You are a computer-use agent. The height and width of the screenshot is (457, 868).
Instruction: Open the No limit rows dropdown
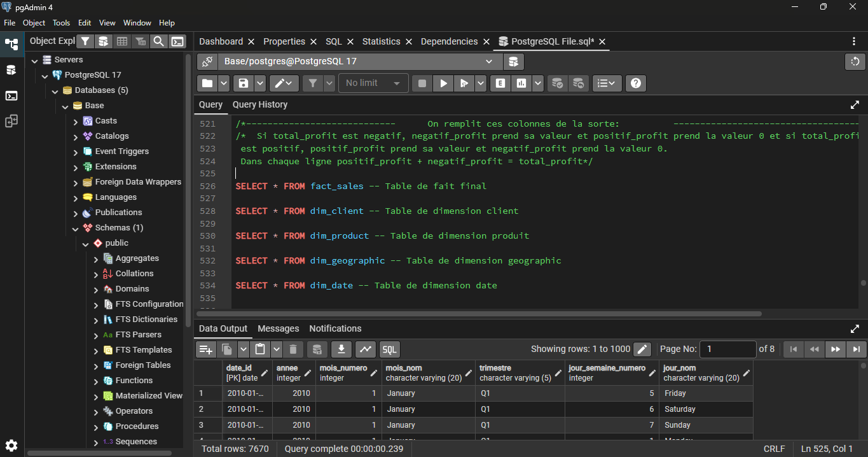(373, 83)
